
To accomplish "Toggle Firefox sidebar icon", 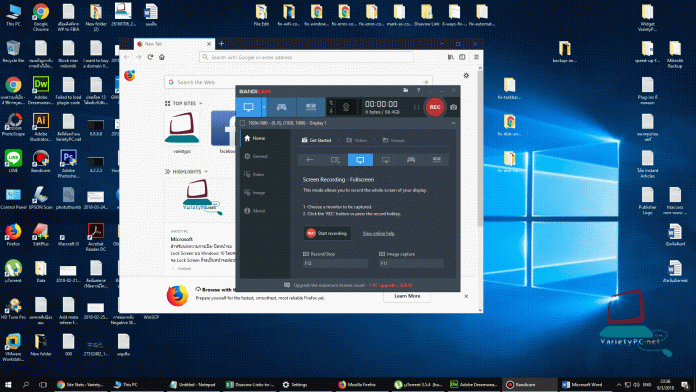I will pos(462,57).
